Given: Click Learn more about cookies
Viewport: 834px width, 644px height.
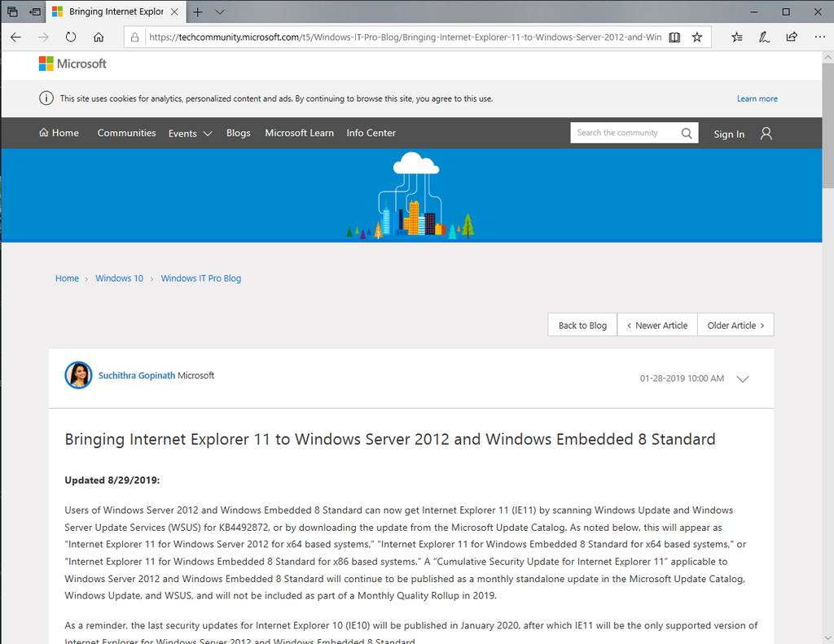Looking at the screenshot, I should (757, 98).
